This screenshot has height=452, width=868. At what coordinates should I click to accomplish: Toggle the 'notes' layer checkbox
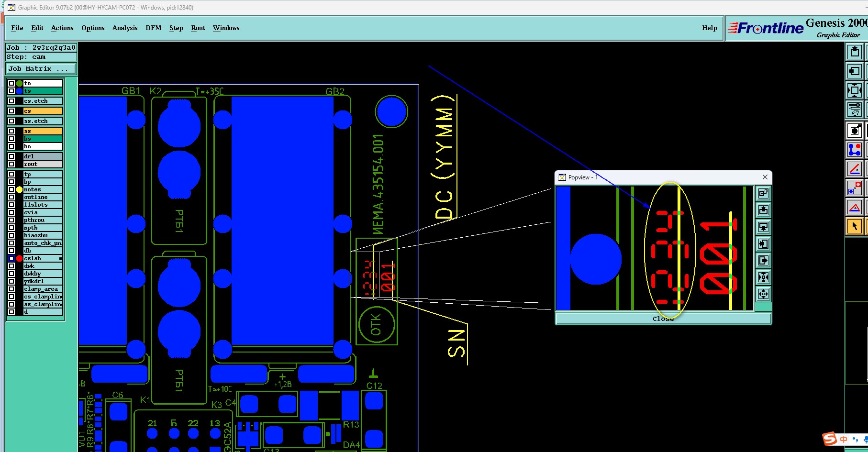tap(11, 189)
